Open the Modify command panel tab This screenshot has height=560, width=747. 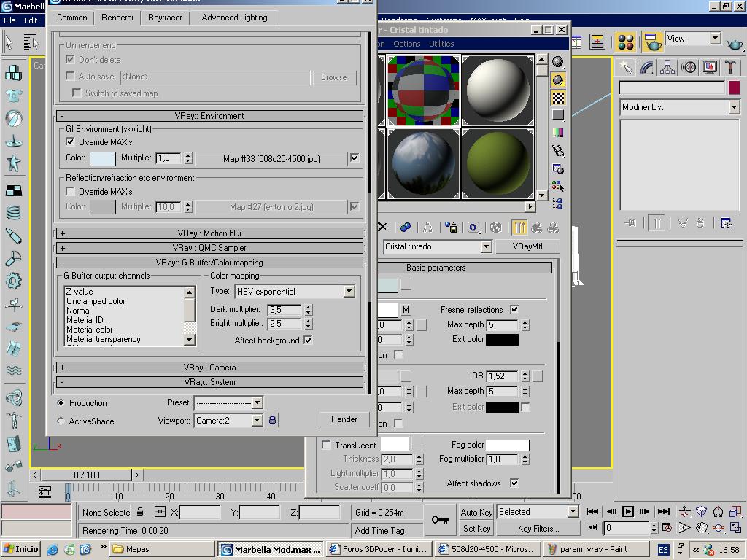point(646,67)
